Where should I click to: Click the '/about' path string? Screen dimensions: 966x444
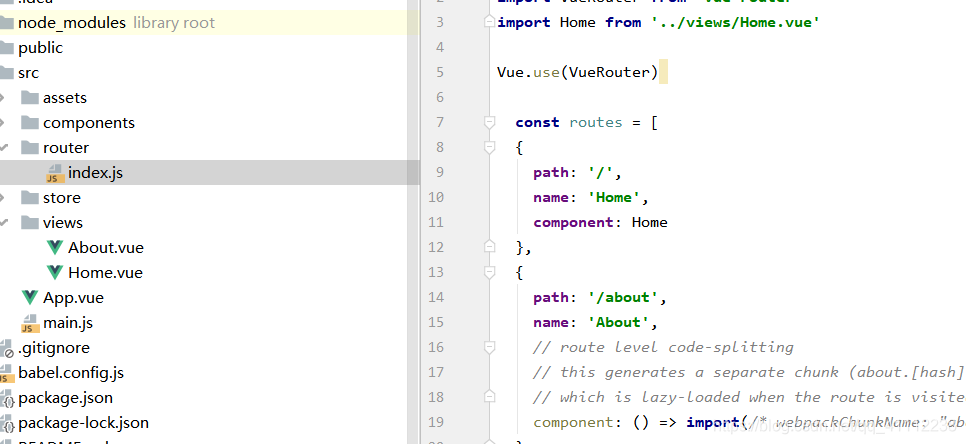pyautogui.click(x=623, y=297)
